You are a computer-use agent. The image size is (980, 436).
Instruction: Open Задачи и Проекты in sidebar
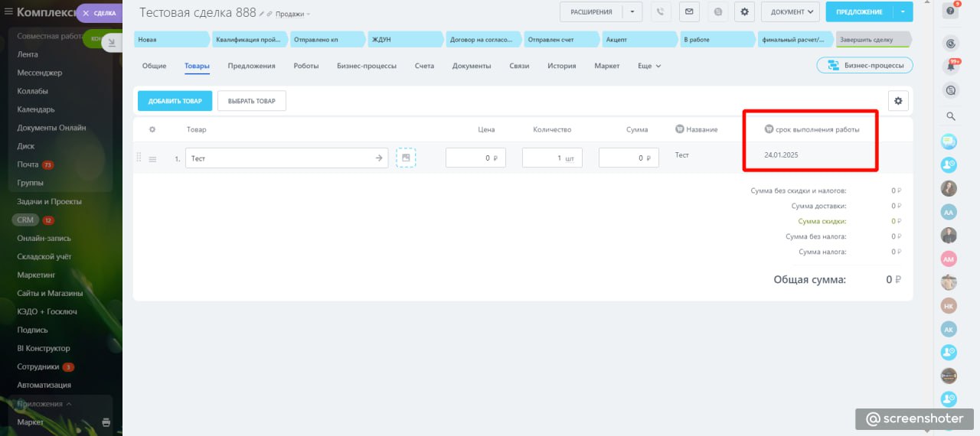pos(49,201)
